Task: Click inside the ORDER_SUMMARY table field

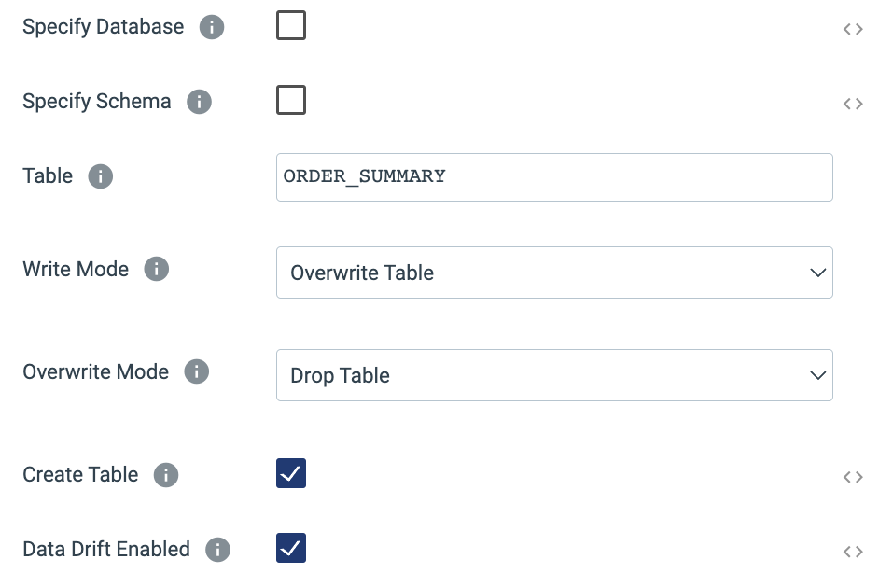Action: coord(554,176)
